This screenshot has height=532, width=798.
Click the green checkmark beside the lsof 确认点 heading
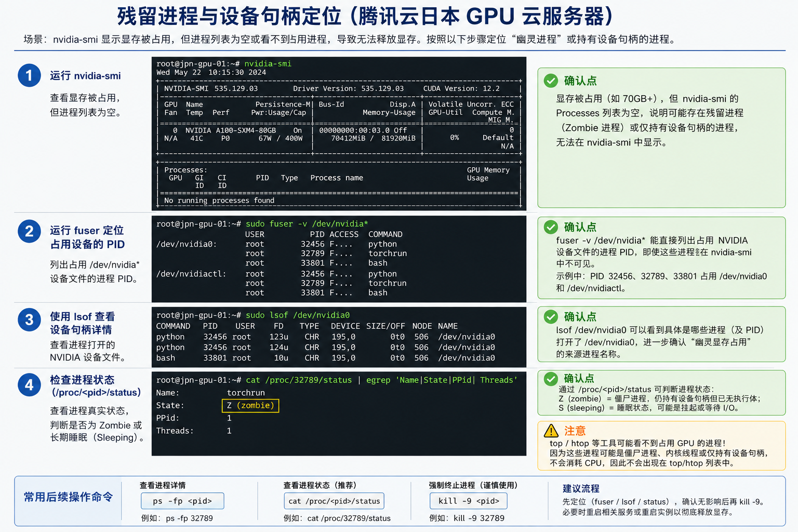coord(551,316)
